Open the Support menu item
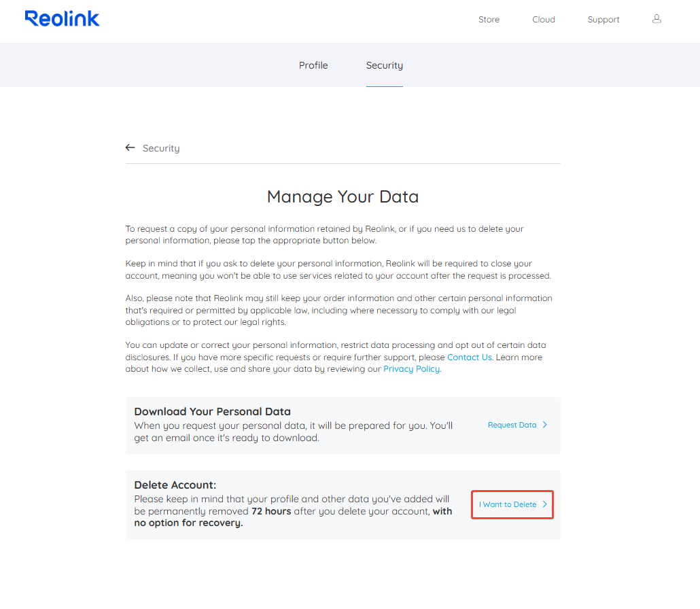Viewport: 700px width, 609px height. click(603, 20)
